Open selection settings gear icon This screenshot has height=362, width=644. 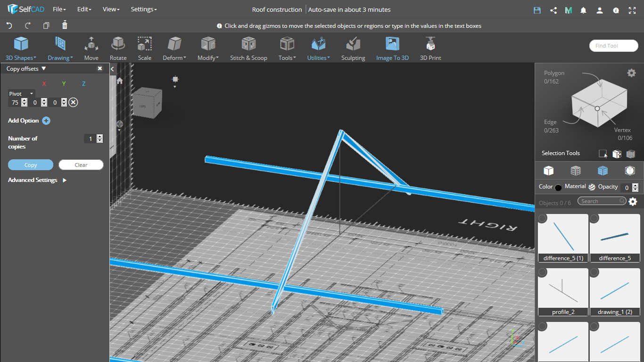click(631, 73)
